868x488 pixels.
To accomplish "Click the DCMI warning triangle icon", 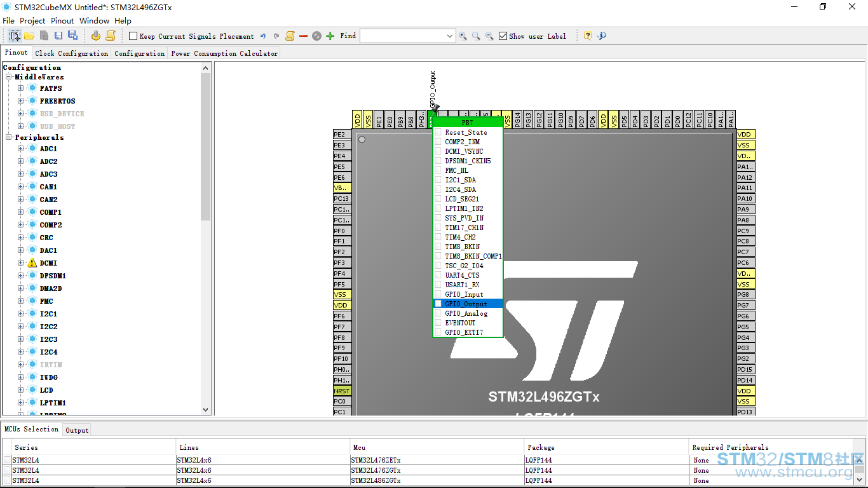I will [x=32, y=263].
